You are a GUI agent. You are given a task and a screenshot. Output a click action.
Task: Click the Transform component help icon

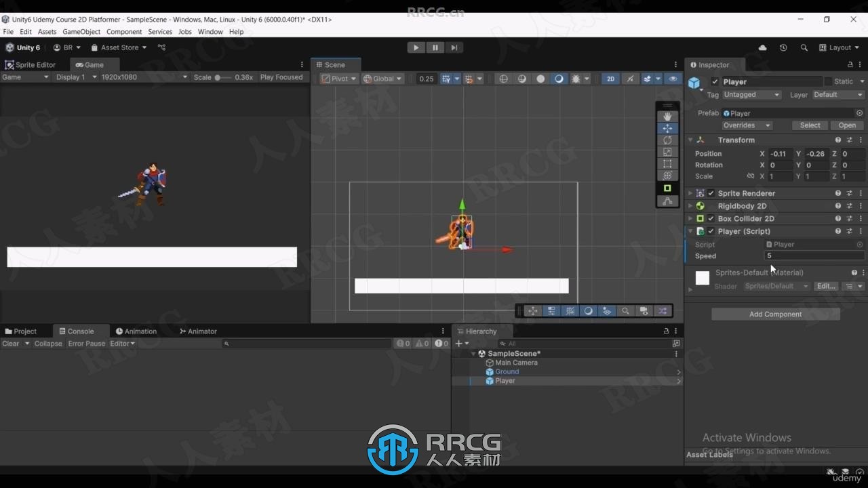point(838,140)
